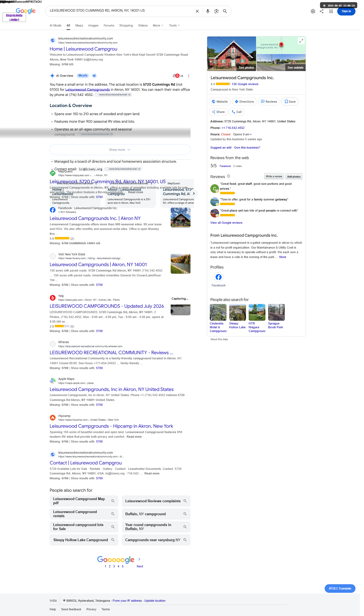
Task: Expand the business description with More
Action: click(x=282, y=257)
